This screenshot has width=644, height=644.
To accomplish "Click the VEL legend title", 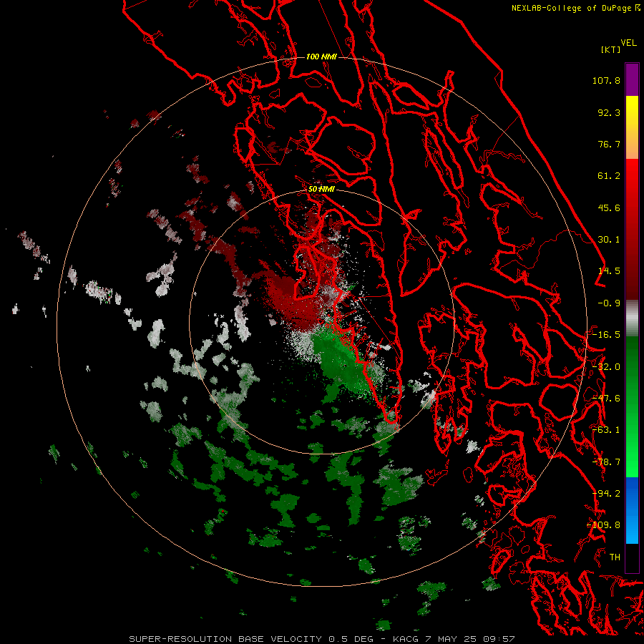I will pos(628,42).
